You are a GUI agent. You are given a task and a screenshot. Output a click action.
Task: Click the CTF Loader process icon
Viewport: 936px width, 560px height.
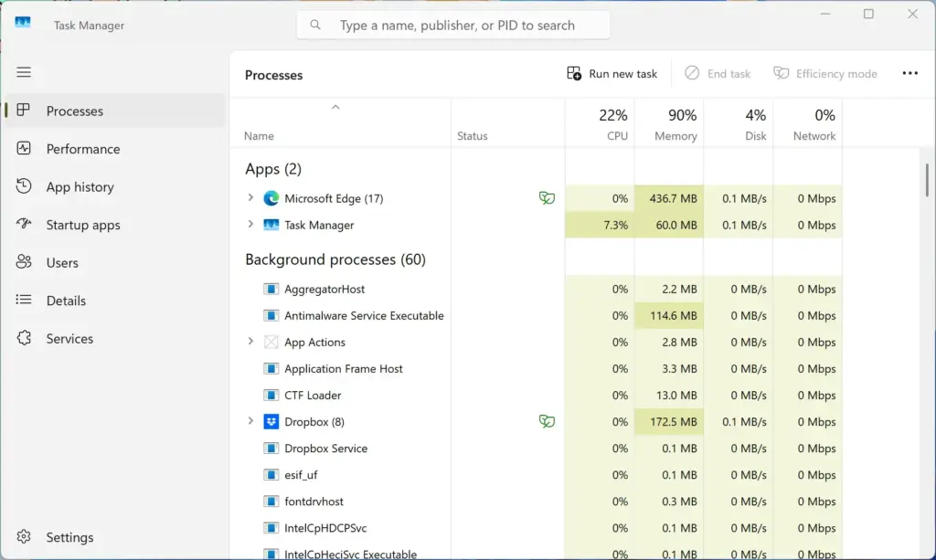(x=271, y=395)
